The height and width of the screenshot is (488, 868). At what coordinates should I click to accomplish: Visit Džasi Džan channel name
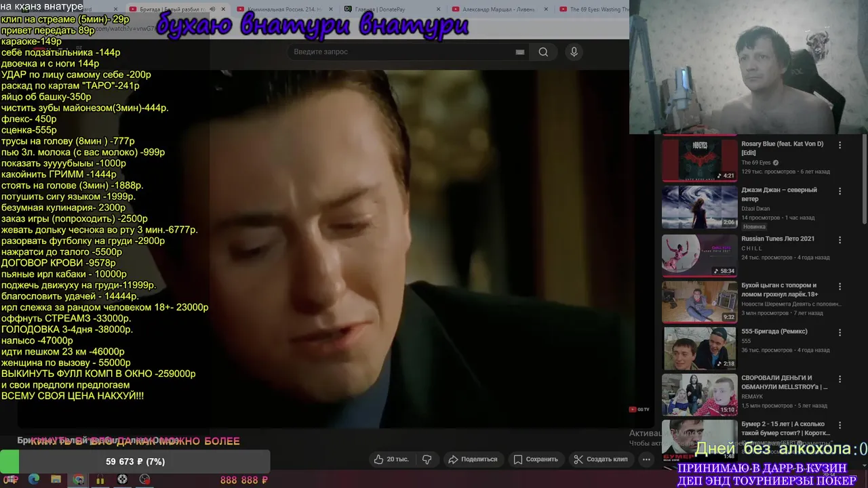(x=755, y=209)
